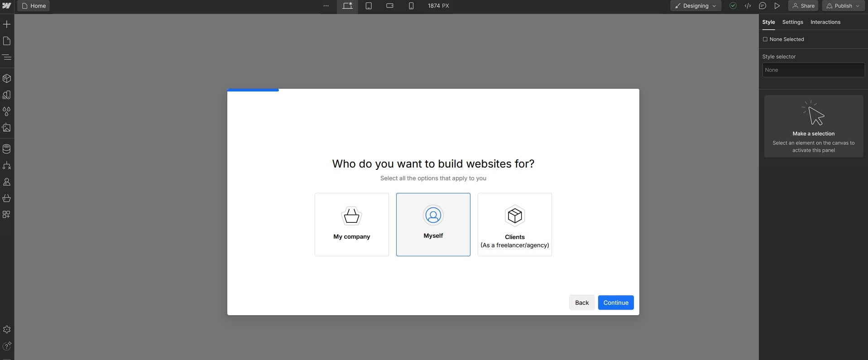The image size is (868, 360).
Task: Open the Style selectors panel
Action: [7, 111]
